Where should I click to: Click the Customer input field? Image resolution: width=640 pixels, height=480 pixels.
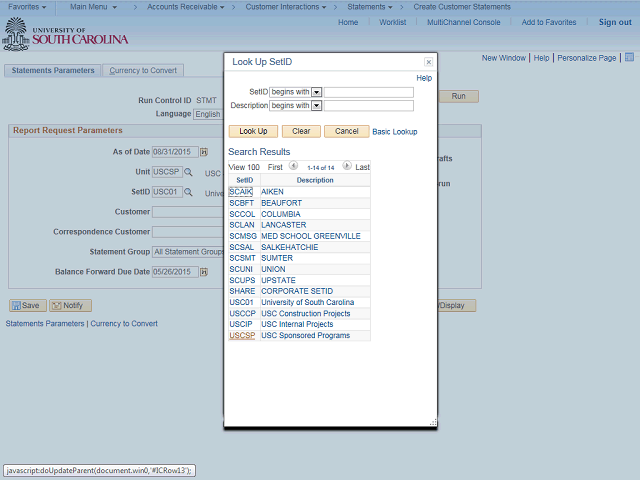pos(188,212)
